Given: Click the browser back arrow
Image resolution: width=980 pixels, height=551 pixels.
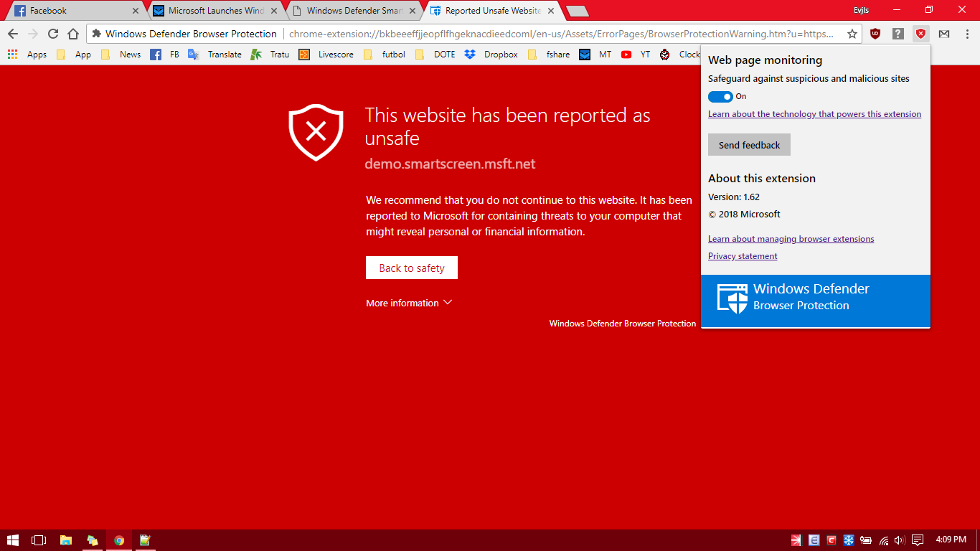Looking at the screenshot, I should (x=13, y=34).
